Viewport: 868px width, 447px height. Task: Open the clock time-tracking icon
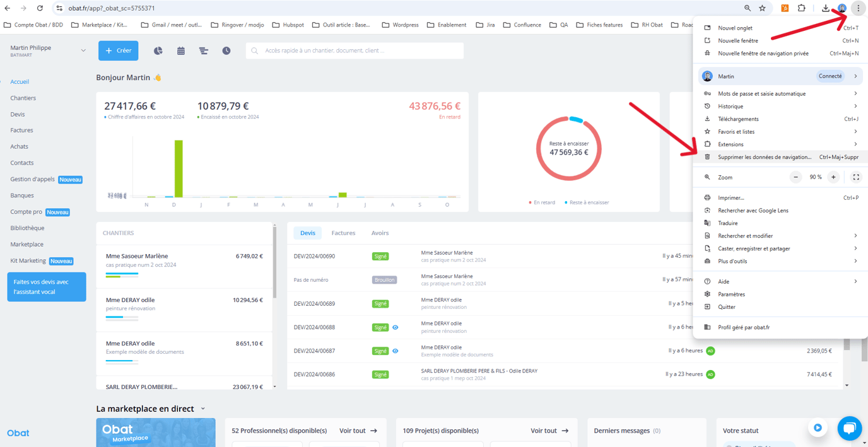(226, 50)
